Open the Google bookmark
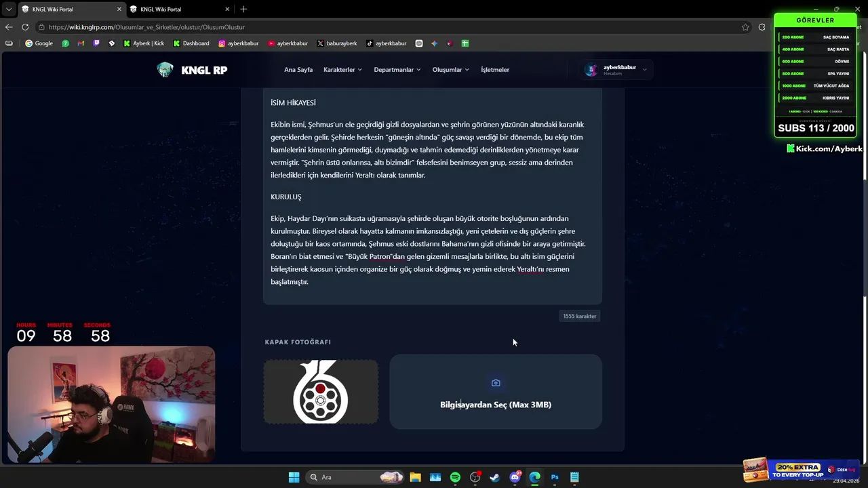Image resolution: width=868 pixels, height=488 pixels. [x=39, y=43]
